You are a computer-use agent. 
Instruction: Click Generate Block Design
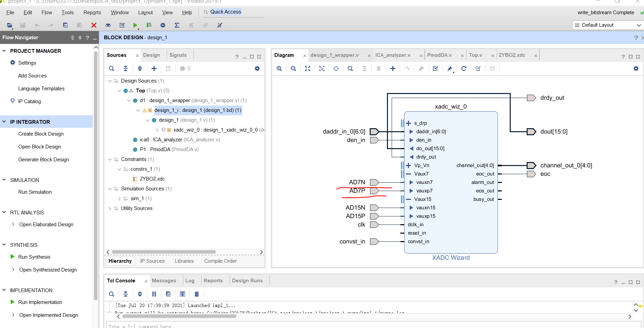44,160
